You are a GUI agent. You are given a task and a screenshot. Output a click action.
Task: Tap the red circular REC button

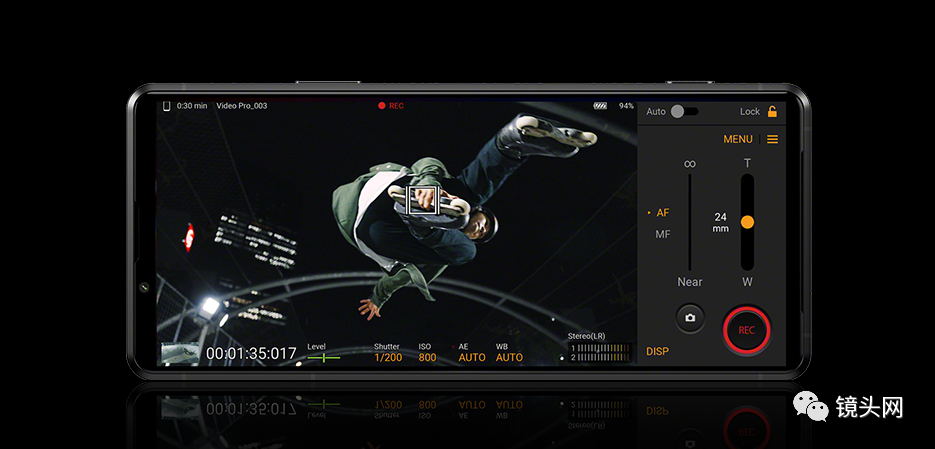(x=747, y=330)
